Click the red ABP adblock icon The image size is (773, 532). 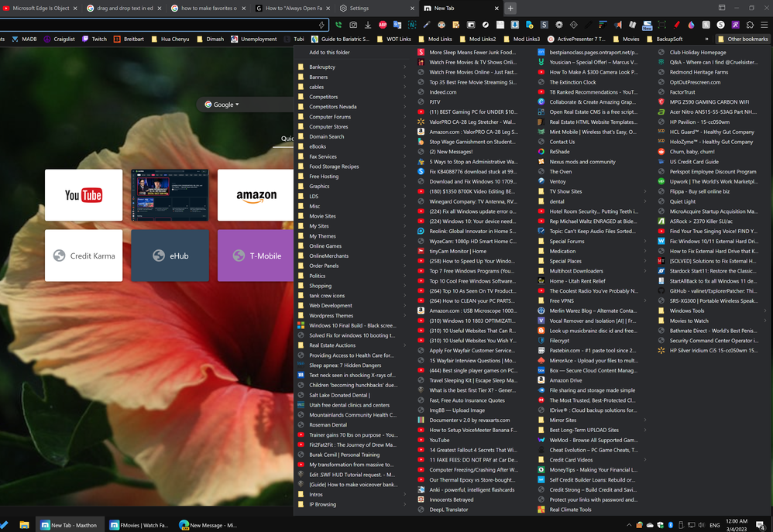[383, 25]
